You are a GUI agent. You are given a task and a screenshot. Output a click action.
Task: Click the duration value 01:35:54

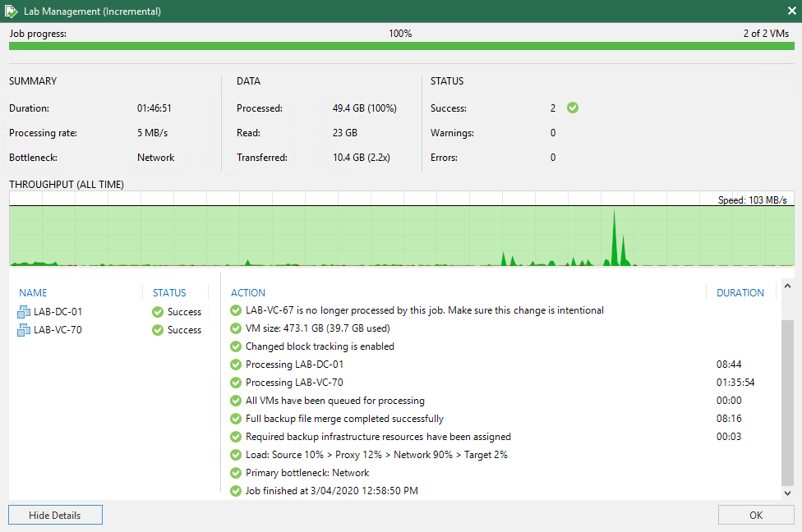tap(735, 383)
